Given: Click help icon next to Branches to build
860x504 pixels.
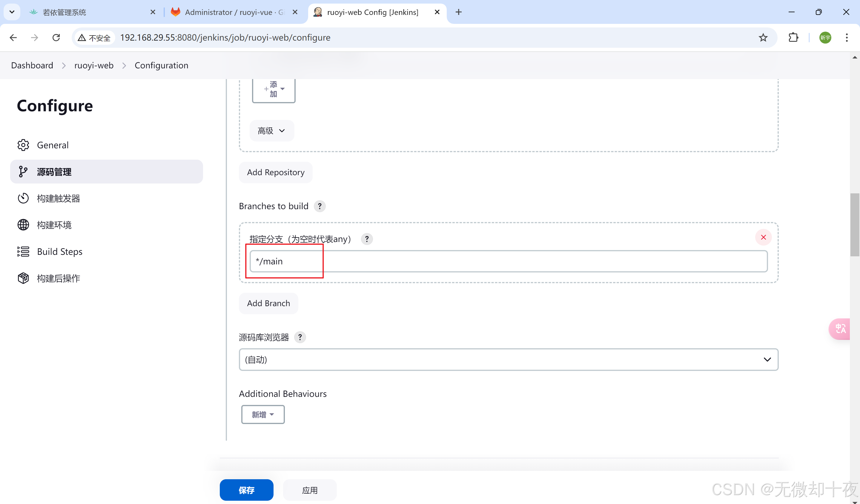Looking at the screenshot, I should (x=320, y=206).
